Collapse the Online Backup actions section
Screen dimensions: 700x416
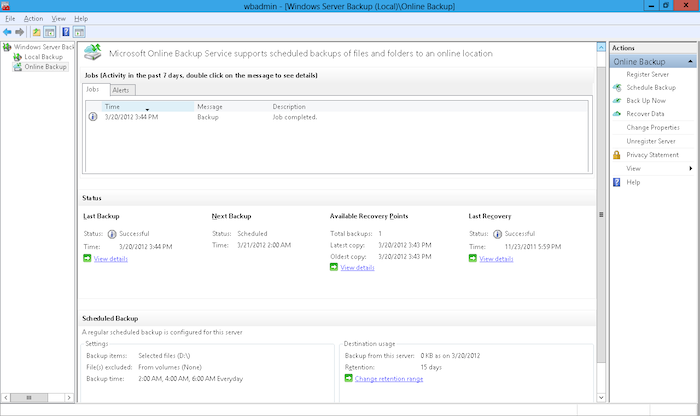(688, 62)
